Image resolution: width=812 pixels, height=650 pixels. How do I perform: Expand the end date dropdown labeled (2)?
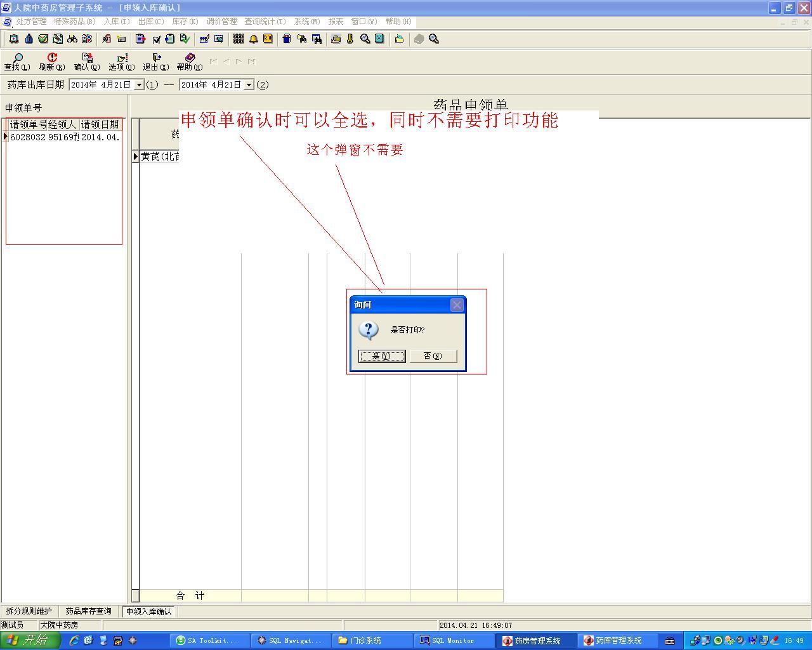(x=249, y=84)
